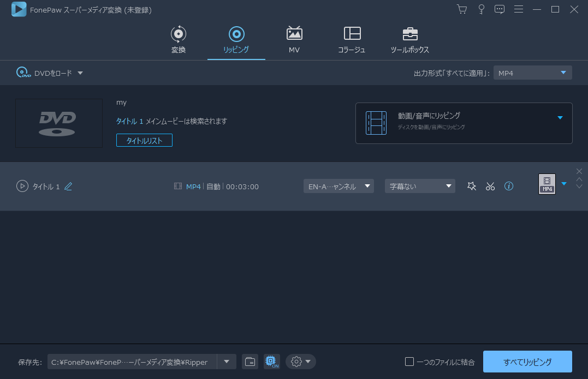This screenshot has height=379, width=588.
Task: Open the hamburger menu in title bar
Action: pyautogui.click(x=519, y=9)
